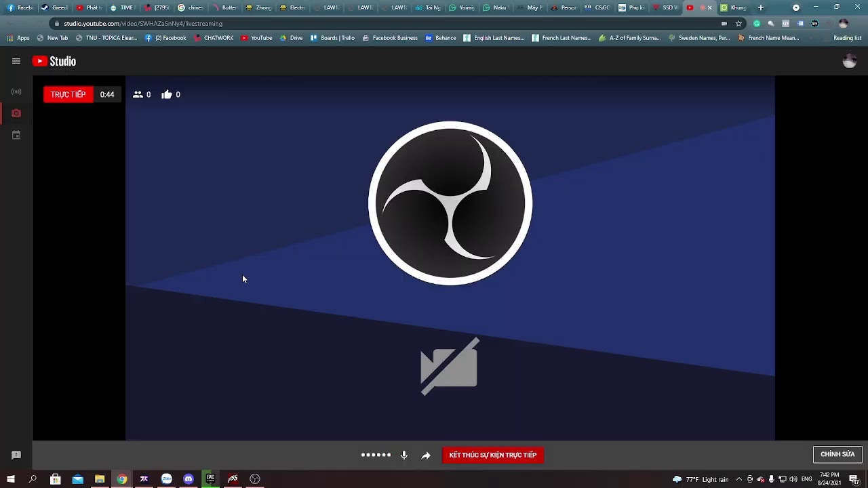Open the Windows notification center
The height and width of the screenshot is (488, 868).
(x=854, y=479)
